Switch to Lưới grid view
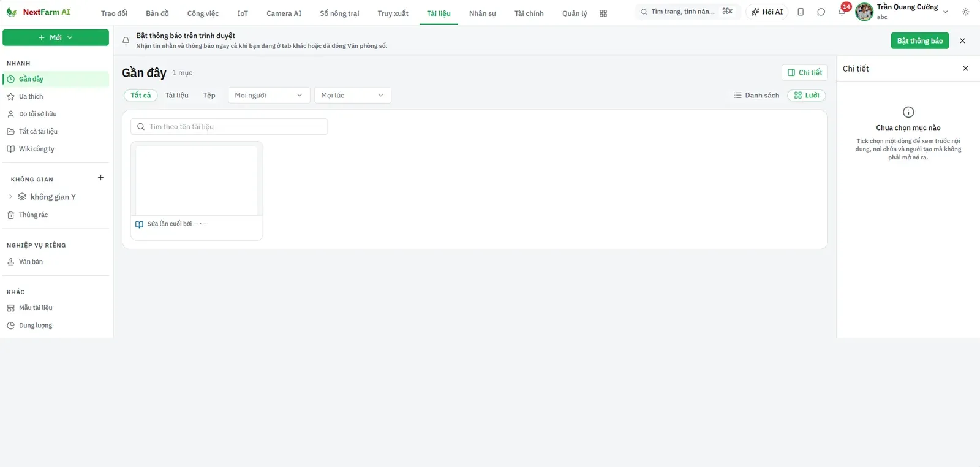Image resolution: width=980 pixels, height=467 pixels. click(807, 96)
